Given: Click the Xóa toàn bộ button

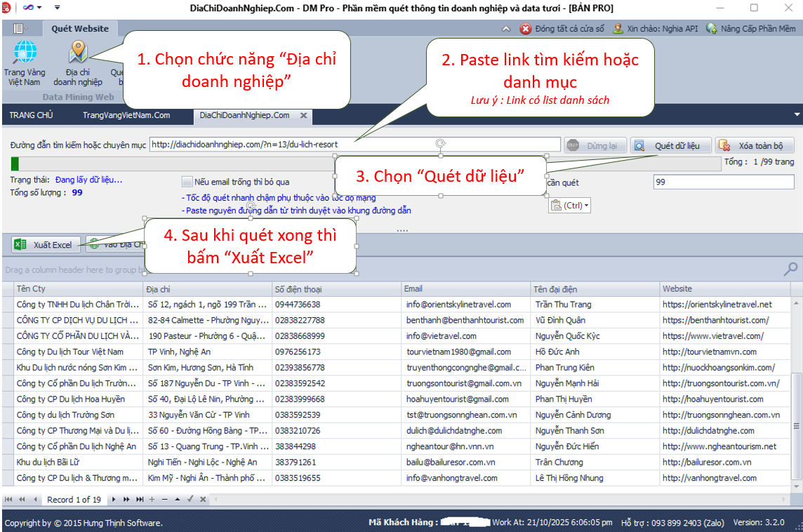Looking at the screenshot, I should click(754, 146).
